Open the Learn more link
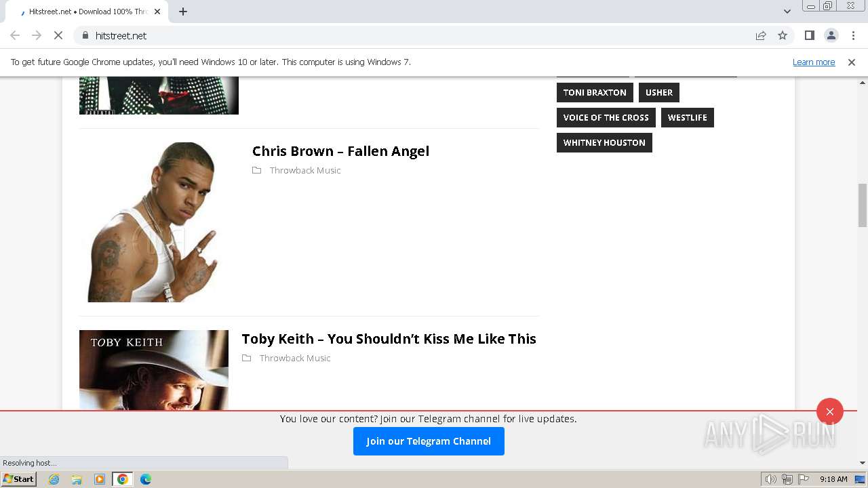 [814, 62]
